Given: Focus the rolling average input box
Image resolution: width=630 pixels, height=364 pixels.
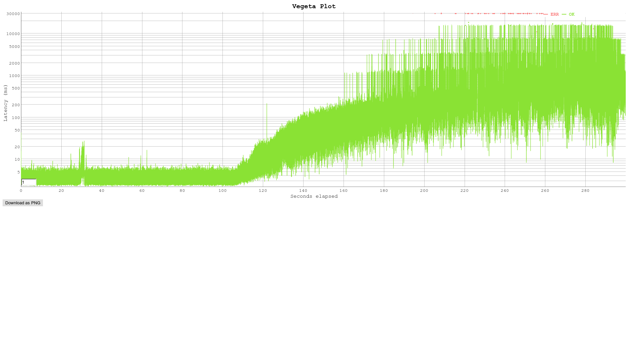Looking at the screenshot, I should tap(29, 182).
